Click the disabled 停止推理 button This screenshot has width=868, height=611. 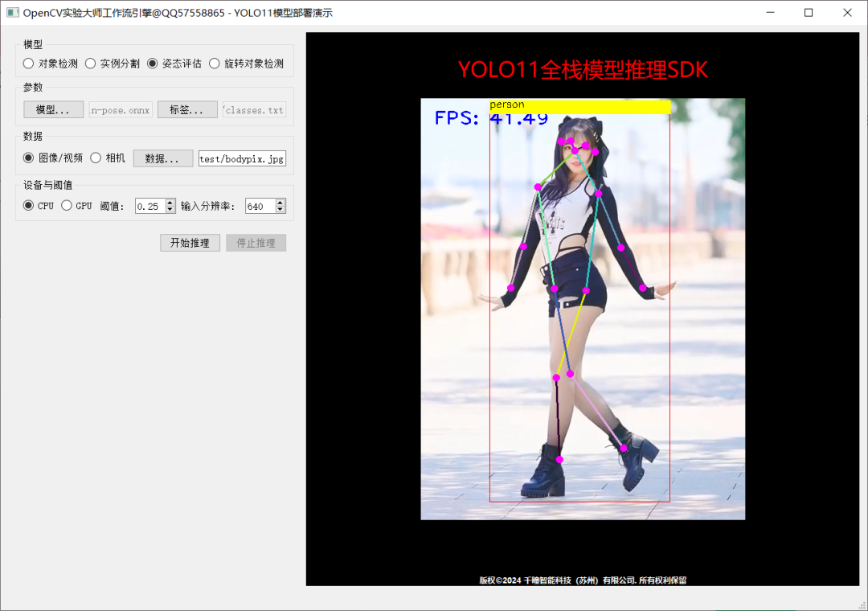[256, 243]
